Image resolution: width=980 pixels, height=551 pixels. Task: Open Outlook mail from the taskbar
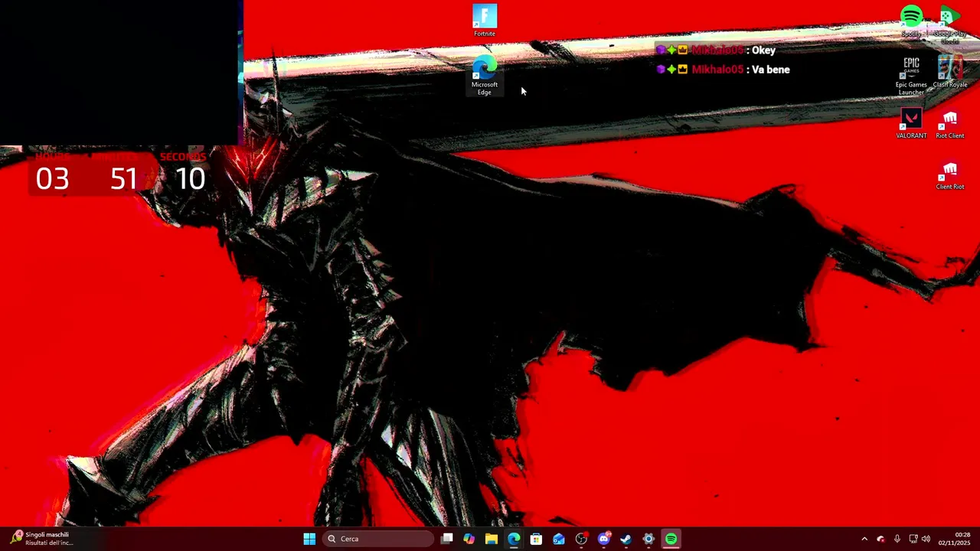point(559,539)
